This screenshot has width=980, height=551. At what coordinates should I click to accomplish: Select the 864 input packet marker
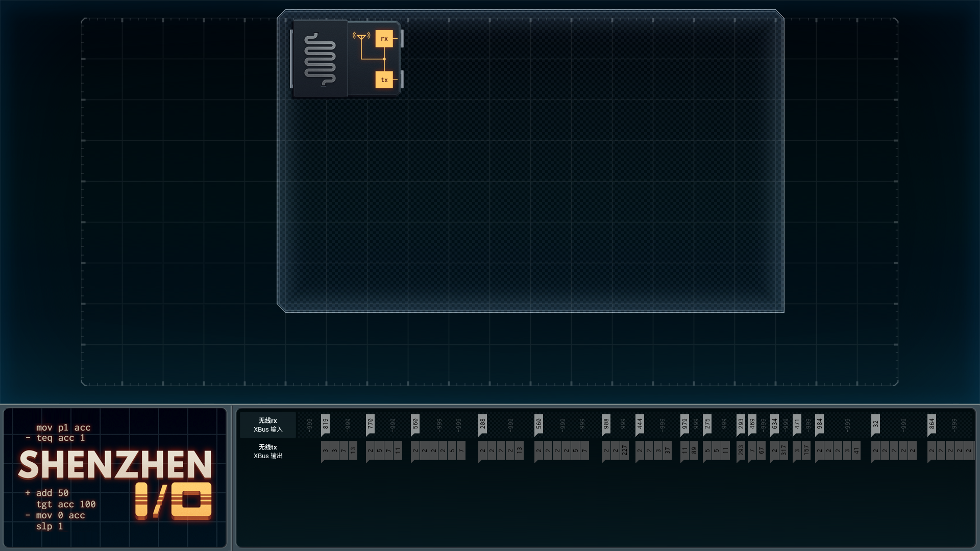tap(932, 424)
